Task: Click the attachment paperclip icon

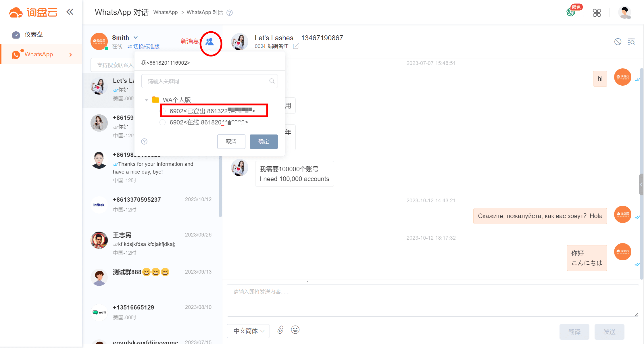Action: pyautogui.click(x=280, y=330)
